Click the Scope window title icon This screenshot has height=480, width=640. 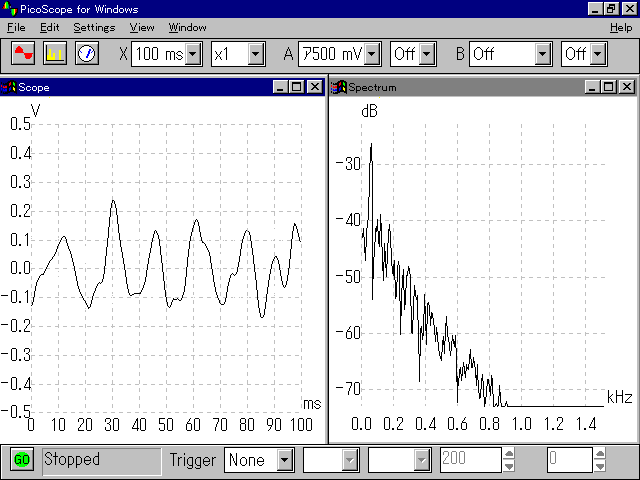pyautogui.click(x=9, y=87)
